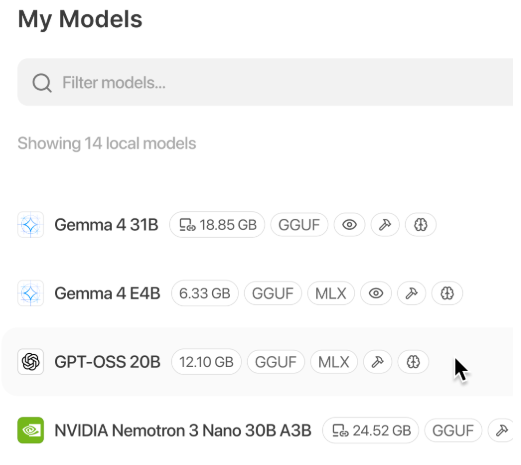Click the NVIDIA Nemotron logo icon
The image size is (521, 465).
30,430
